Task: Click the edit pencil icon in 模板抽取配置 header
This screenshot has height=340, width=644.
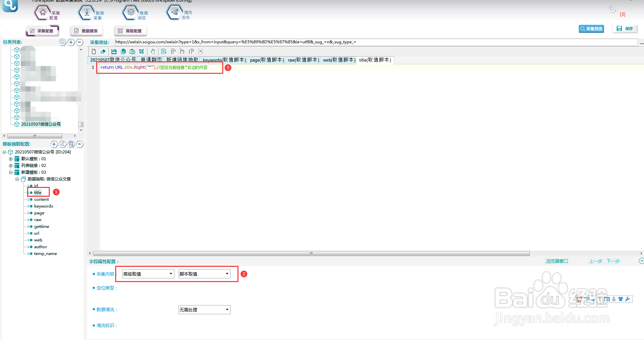Action: tap(63, 144)
